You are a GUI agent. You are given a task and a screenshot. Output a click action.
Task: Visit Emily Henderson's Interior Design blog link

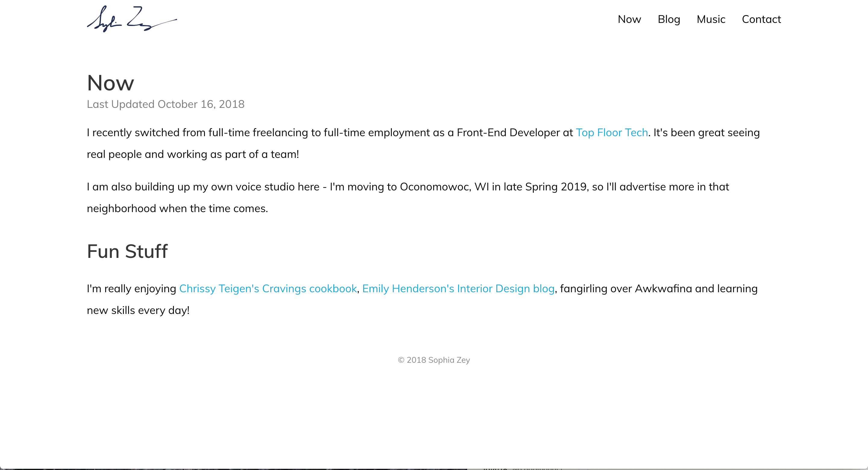pyautogui.click(x=458, y=288)
